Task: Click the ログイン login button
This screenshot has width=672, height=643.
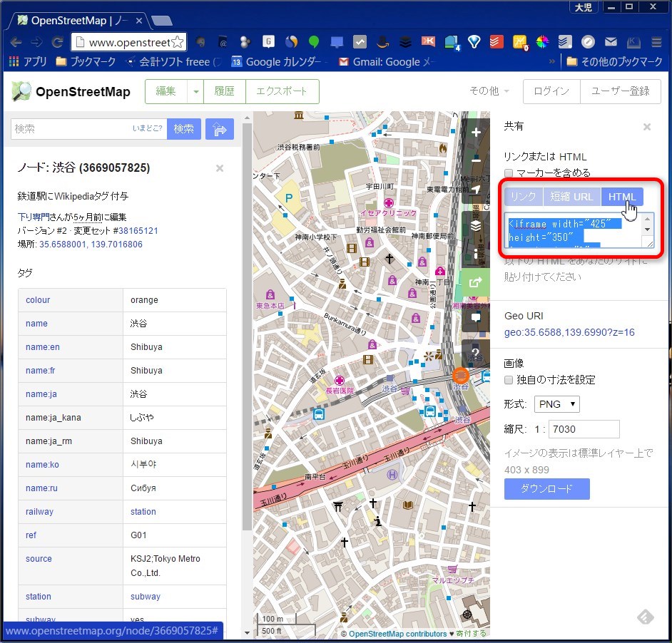Action: (x=551, y=91)
